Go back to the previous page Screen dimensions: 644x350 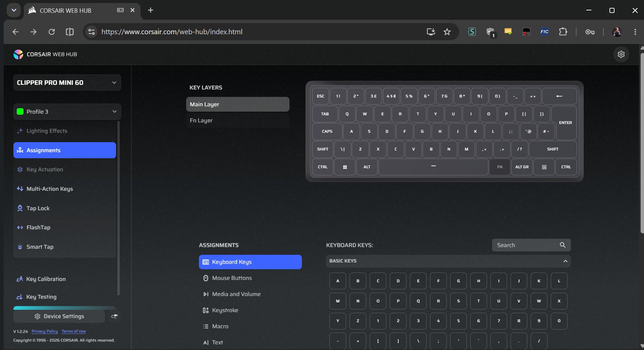click(15, 32)
